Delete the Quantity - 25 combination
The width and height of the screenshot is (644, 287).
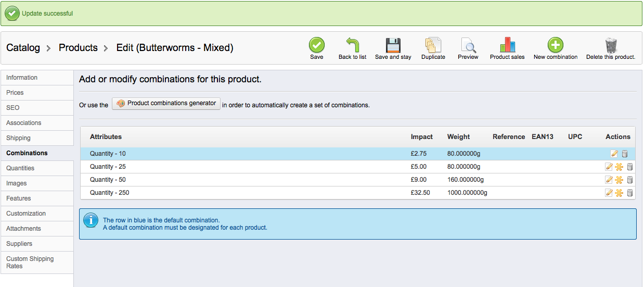[x=629, y=167]
